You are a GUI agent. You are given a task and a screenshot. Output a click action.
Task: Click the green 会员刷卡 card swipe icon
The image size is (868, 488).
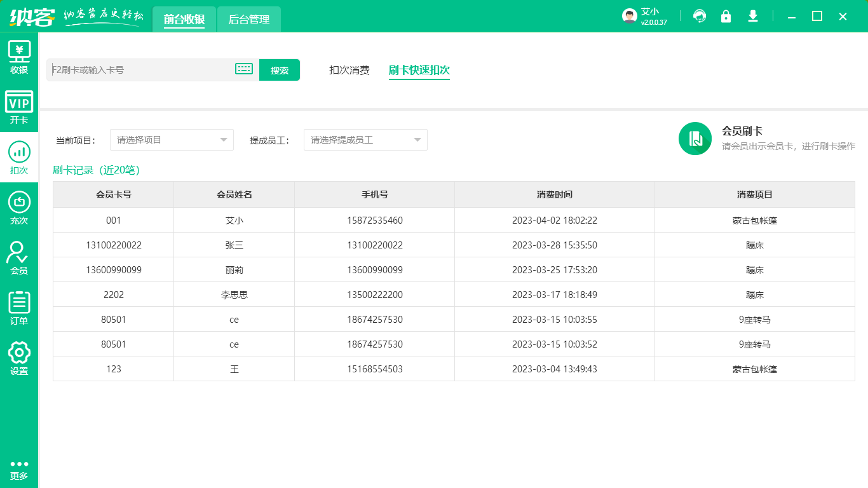coord(695,139)
